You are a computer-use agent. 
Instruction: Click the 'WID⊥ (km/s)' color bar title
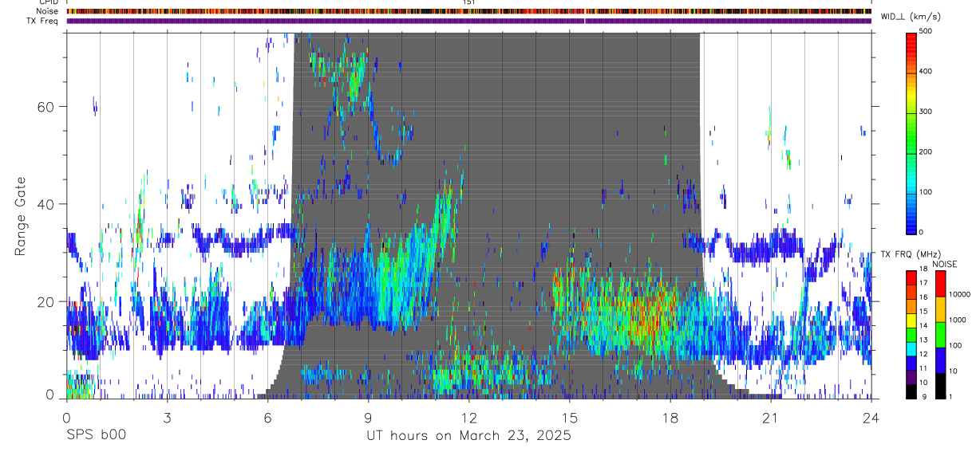pos(909,17)
